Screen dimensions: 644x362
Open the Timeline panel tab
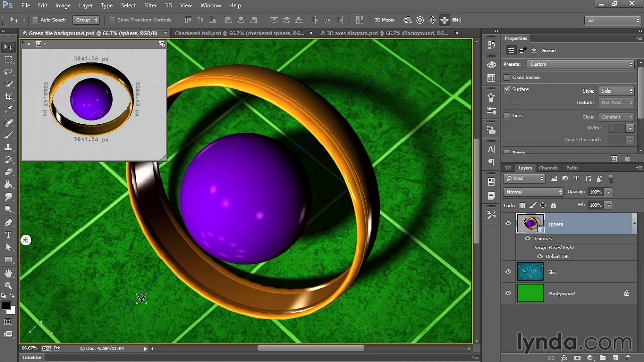31,357
